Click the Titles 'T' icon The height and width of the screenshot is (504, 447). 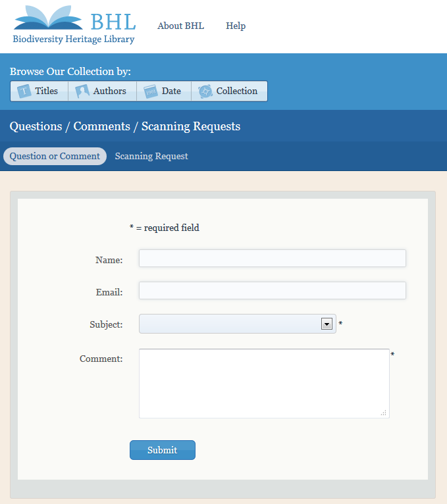24,91
